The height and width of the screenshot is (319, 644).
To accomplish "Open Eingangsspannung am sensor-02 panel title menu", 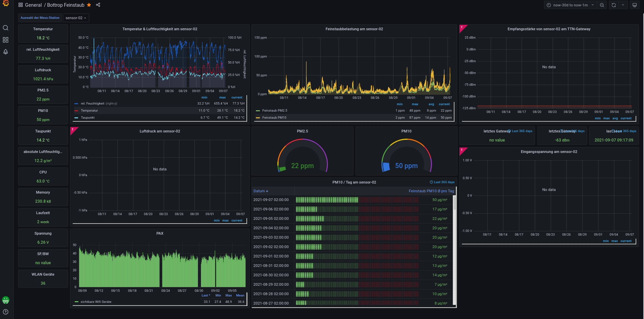I will (x=549, y=152).
